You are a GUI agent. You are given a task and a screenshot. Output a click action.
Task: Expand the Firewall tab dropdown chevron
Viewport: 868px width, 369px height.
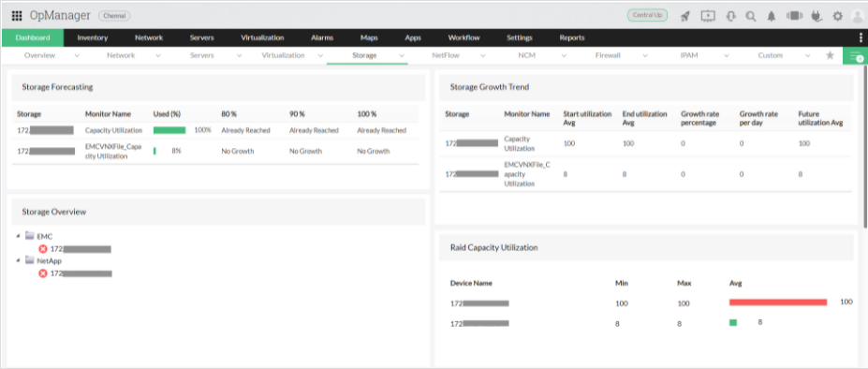click(x=645, y=55)
